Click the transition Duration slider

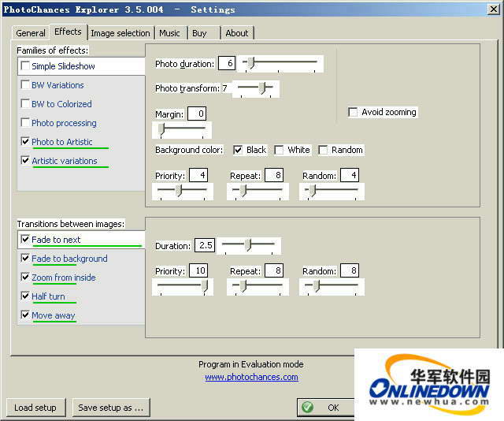click(x=249, y=246)
